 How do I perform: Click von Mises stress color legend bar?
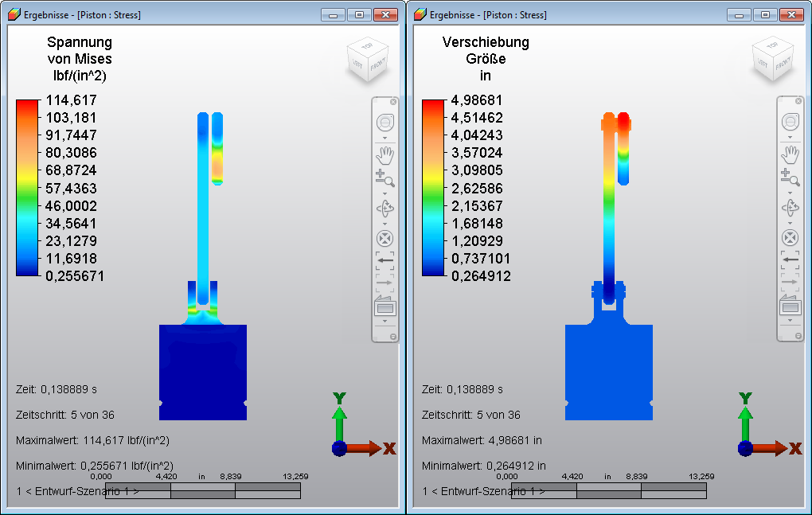(x=27, y=188)
